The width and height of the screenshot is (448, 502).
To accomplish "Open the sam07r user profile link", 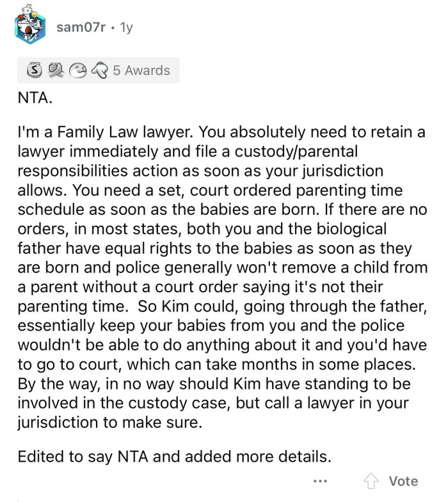I will click(81, 27).
